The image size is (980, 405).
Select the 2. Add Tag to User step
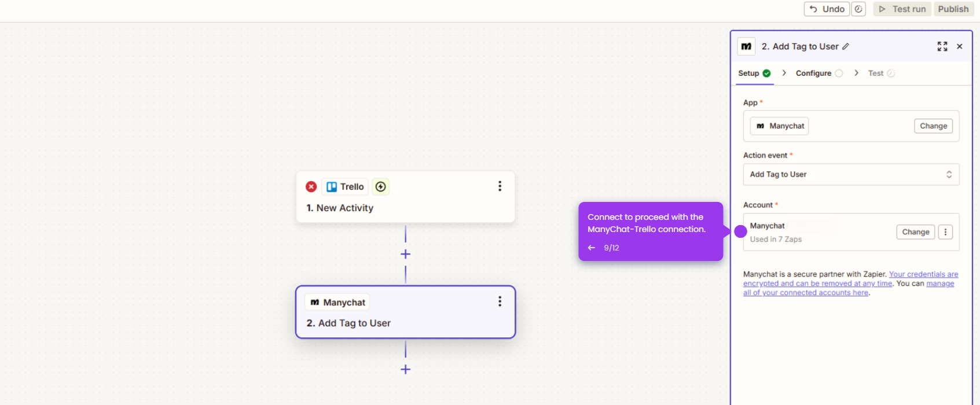[405, 312]
